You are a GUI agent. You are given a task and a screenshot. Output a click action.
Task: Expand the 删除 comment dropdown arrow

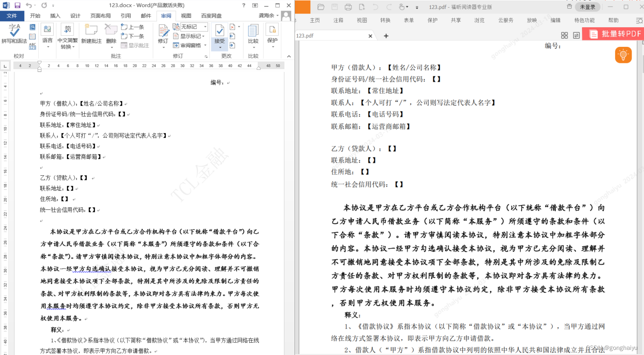click(111, 47)
